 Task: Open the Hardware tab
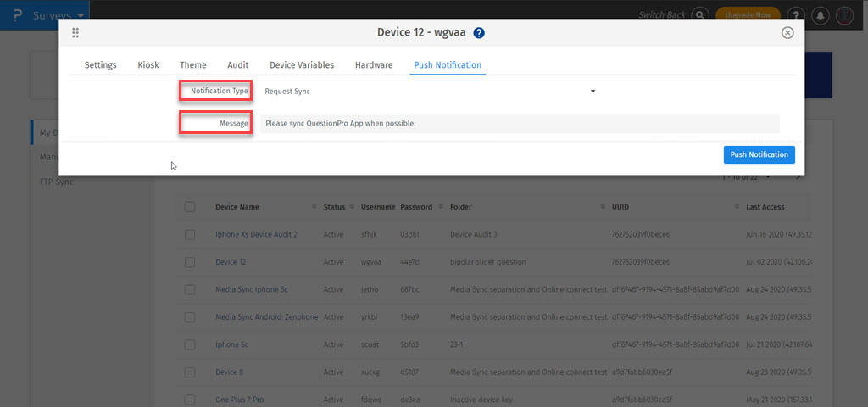pos(374,65)
